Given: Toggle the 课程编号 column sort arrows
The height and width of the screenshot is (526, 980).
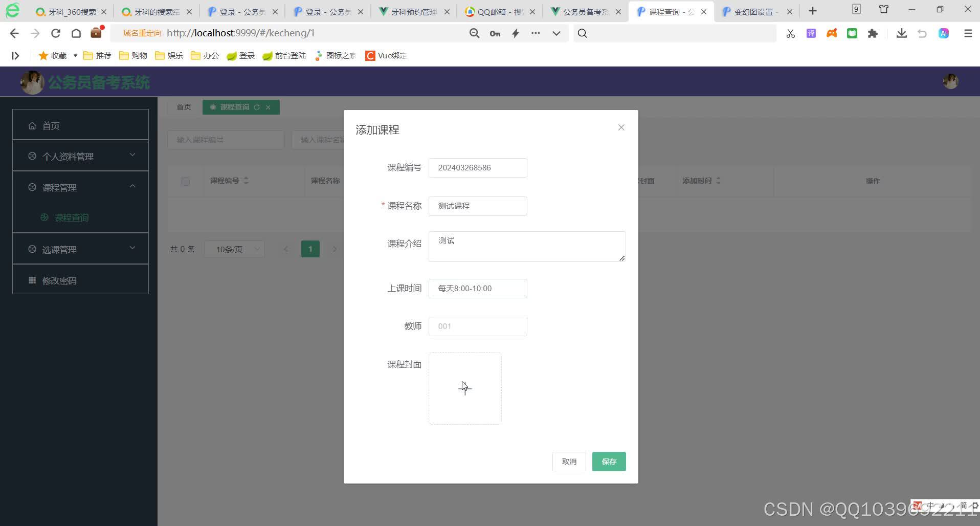Looking at the screenshot, I should click(x=246, y=181).
